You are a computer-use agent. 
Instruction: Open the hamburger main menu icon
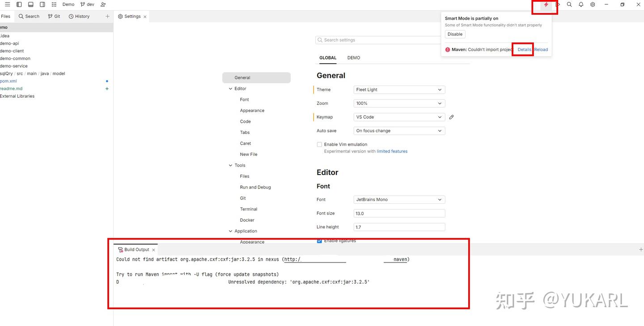[7, 4]
